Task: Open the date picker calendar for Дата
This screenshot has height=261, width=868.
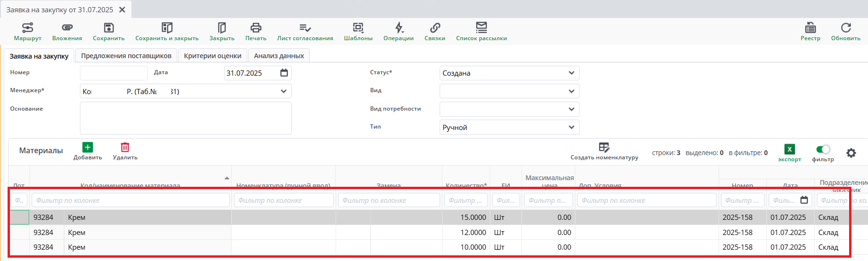Action: click(284, 73)
